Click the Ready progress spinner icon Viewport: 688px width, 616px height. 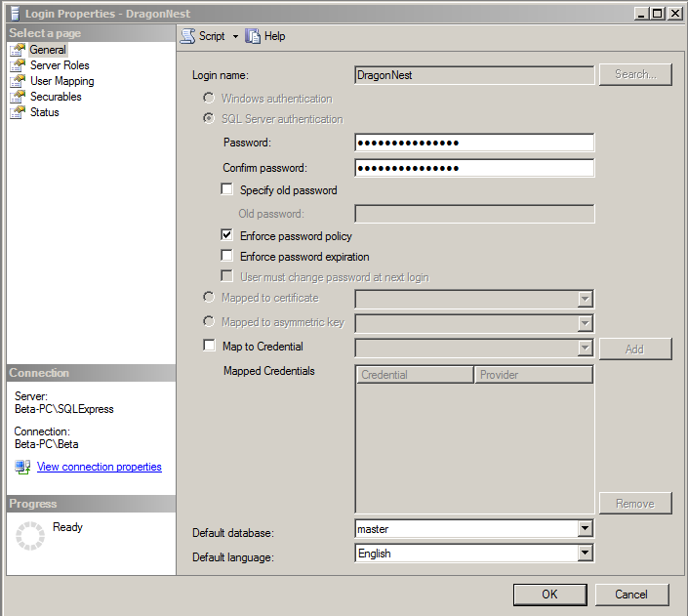coord(30,536)
